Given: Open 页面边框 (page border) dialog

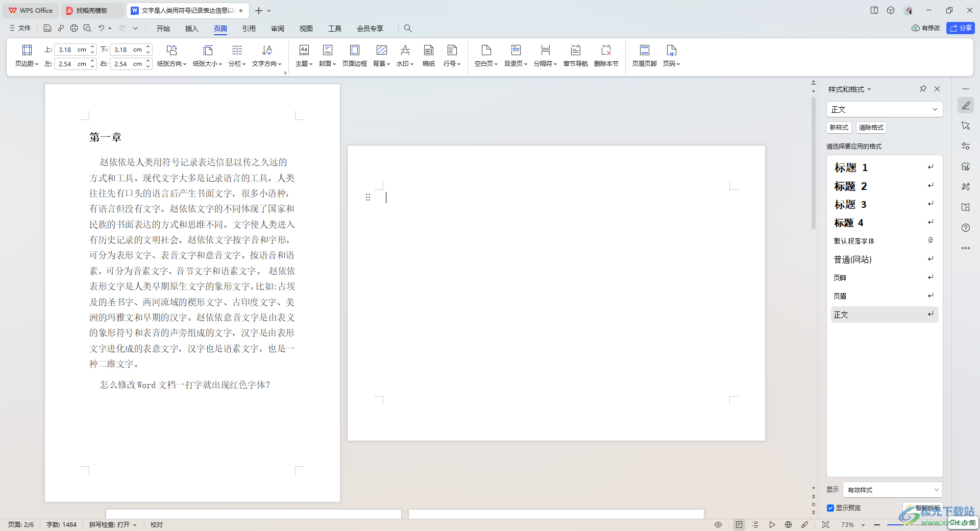Looking at the screenshot, I should pos(355,56).
